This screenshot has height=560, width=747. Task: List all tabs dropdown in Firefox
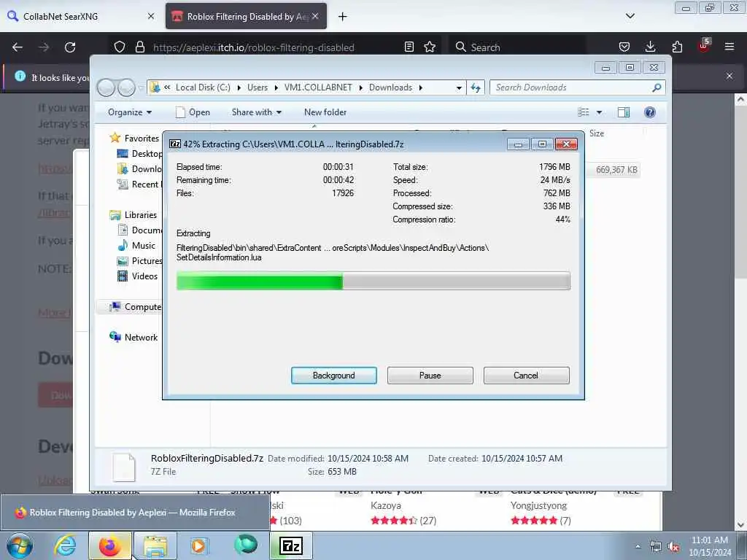[630, 16]
